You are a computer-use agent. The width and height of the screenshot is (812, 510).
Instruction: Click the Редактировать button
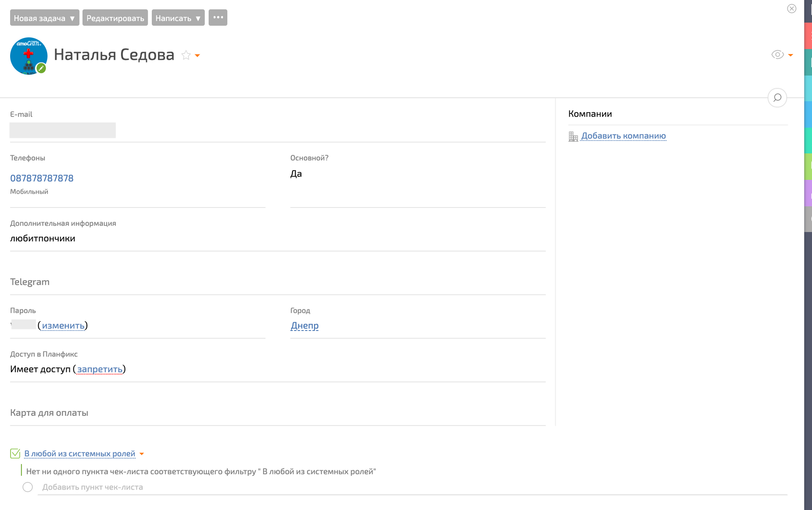click(115, 18)
